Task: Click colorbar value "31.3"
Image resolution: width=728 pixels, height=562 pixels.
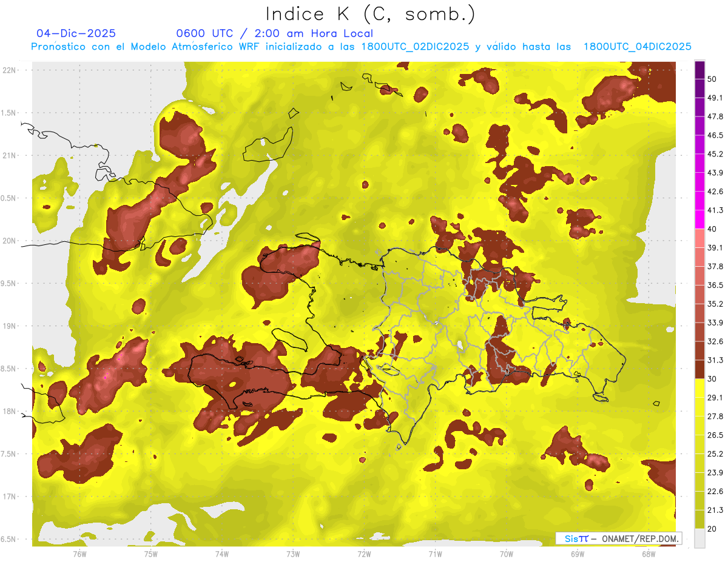Action: [x=715, y=360]
